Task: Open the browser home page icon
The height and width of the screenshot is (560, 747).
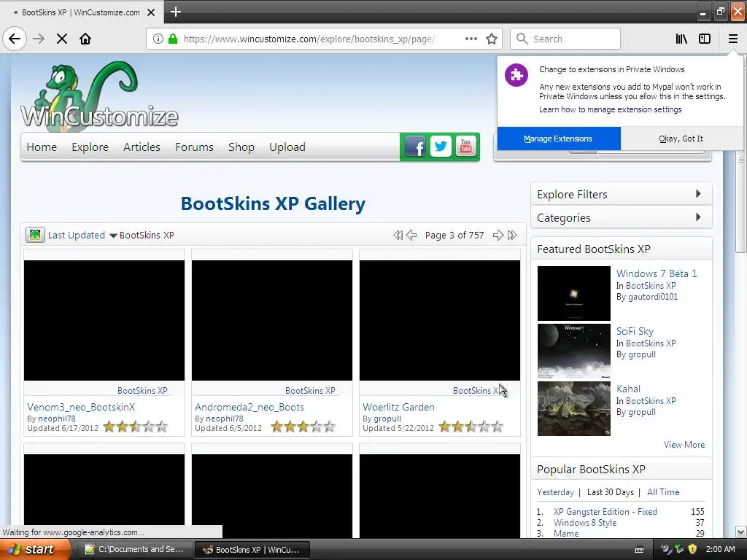Action: [85, 39]
